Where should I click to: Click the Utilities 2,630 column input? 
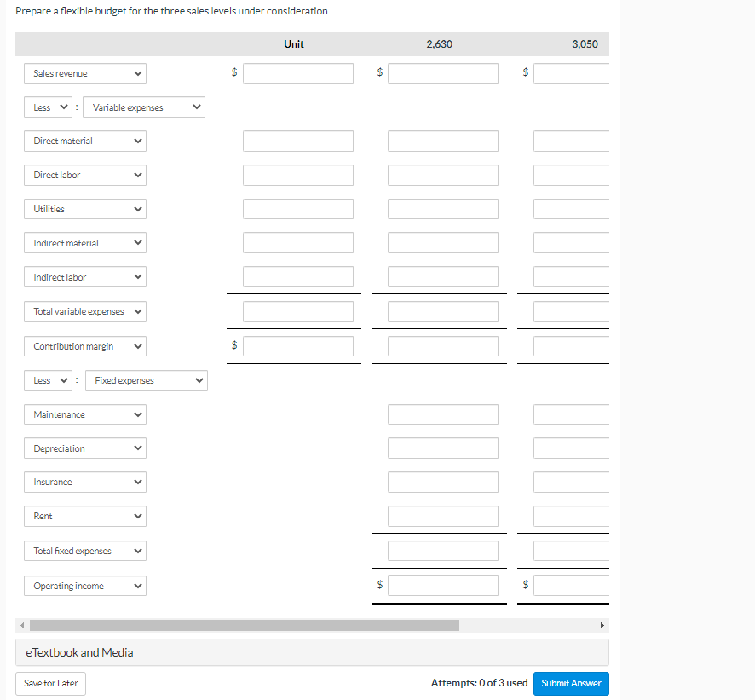pyautogui.click(x=443, y=209)
